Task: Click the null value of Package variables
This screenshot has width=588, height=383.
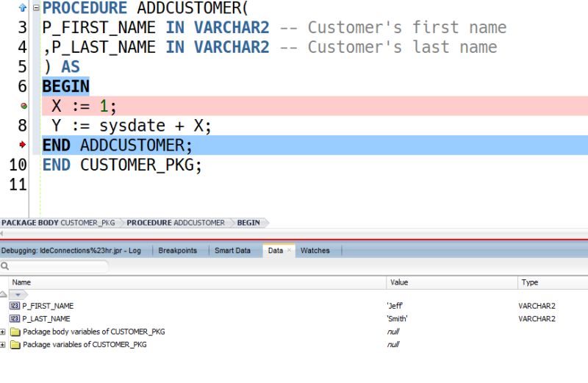Action: (393, 344)
